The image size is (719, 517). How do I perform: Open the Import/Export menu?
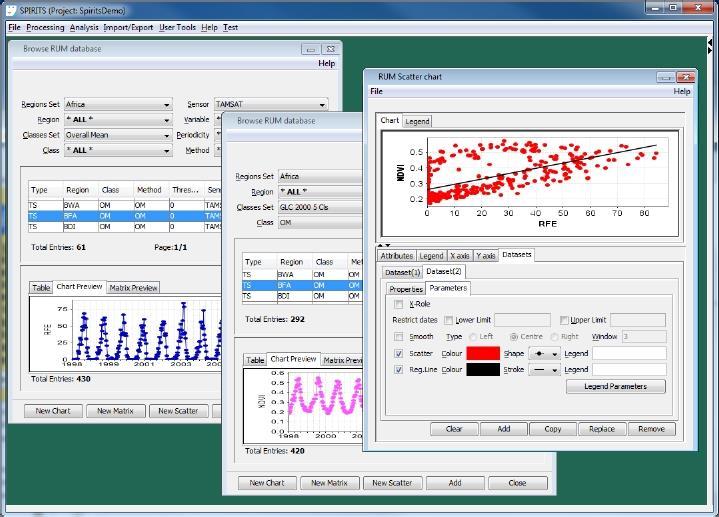pyautogui.click(x=128, y=27)
